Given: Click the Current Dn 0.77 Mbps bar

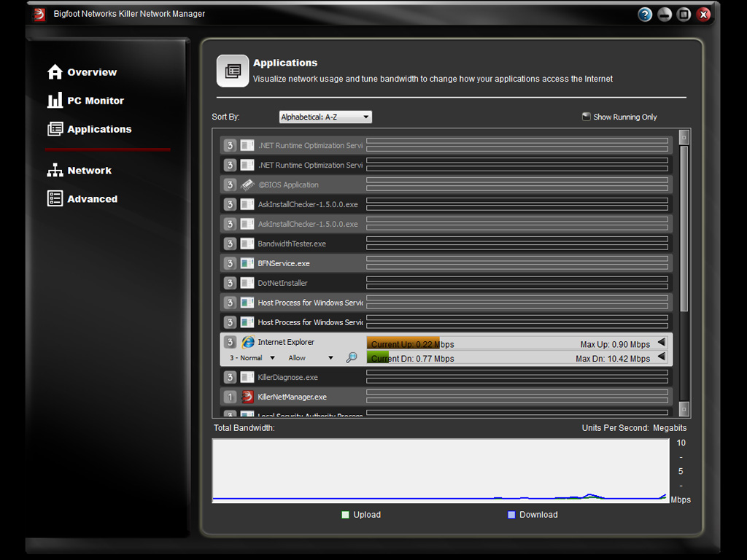Looking at the screenshot, I should pyautogui.click(x=379, y=357).
